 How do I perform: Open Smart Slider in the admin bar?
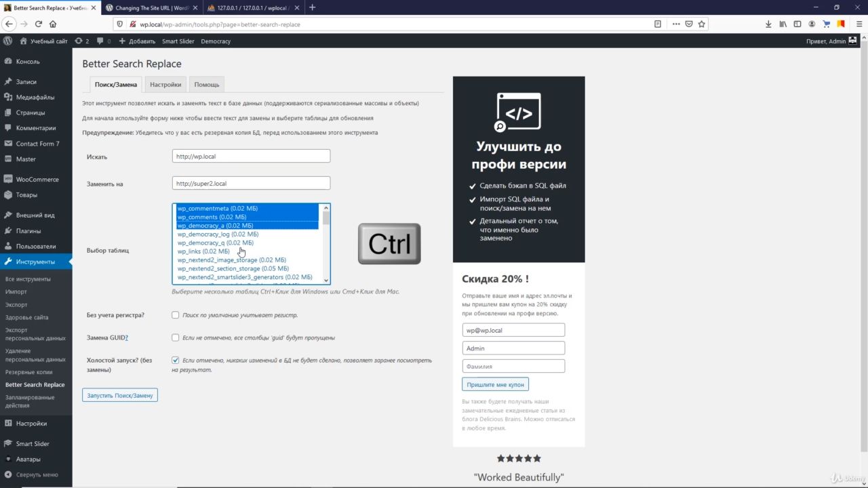pos(178,41)
